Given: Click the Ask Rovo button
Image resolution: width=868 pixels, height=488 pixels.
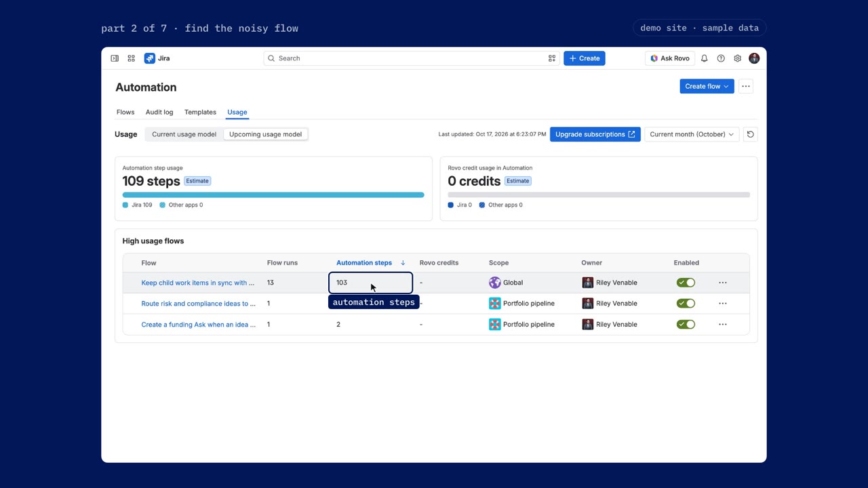Looking at the screenshot, I should (x=670, y=58).
